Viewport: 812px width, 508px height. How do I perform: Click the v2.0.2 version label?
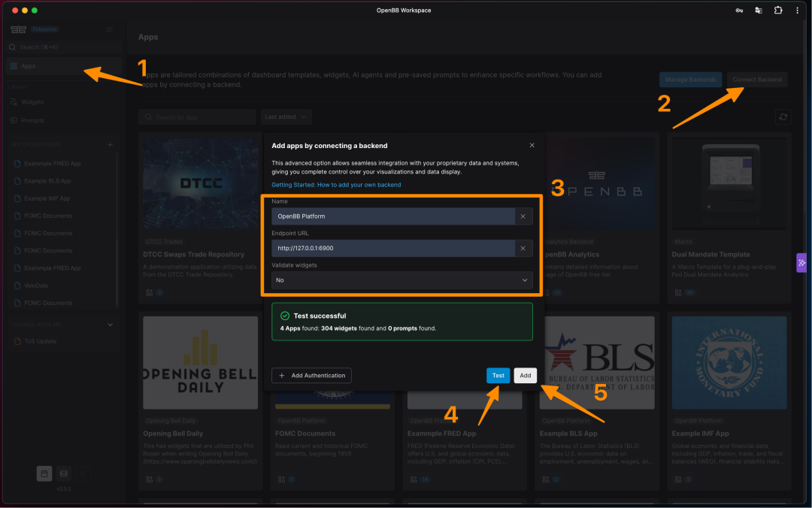click(64, 489)
